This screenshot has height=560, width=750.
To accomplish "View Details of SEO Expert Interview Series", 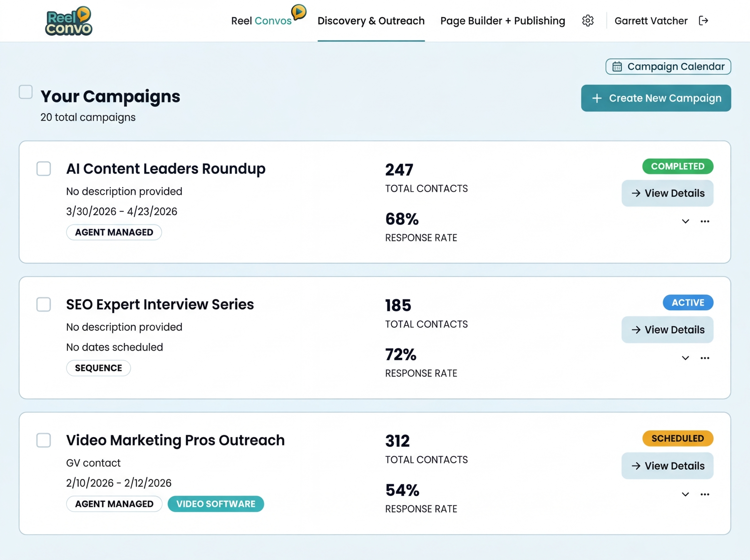I will click(x=667, y=329).
